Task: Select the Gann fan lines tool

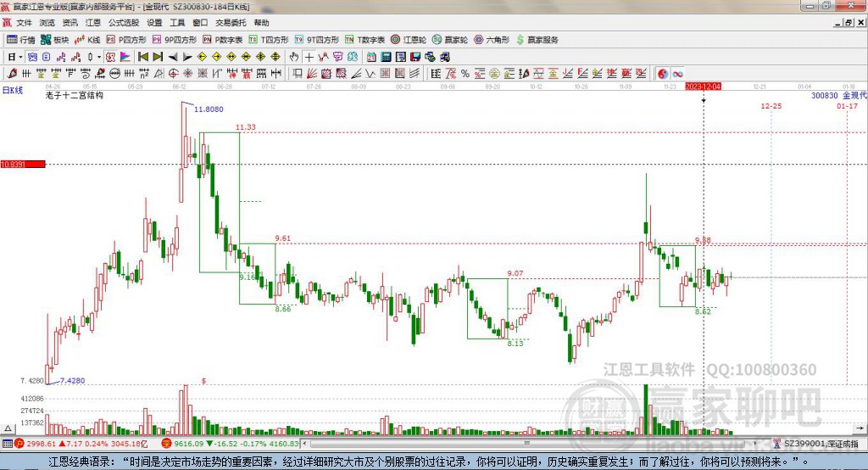Action: point(312,73)
